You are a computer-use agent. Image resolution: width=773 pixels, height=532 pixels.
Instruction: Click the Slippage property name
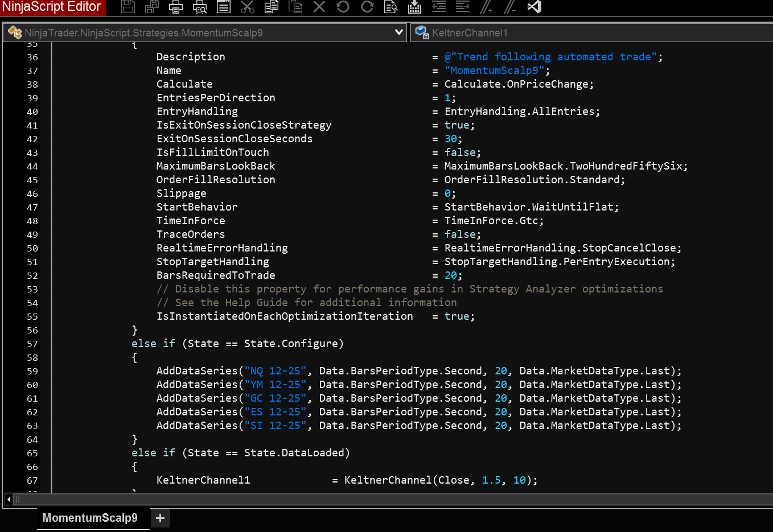point(182,193)
